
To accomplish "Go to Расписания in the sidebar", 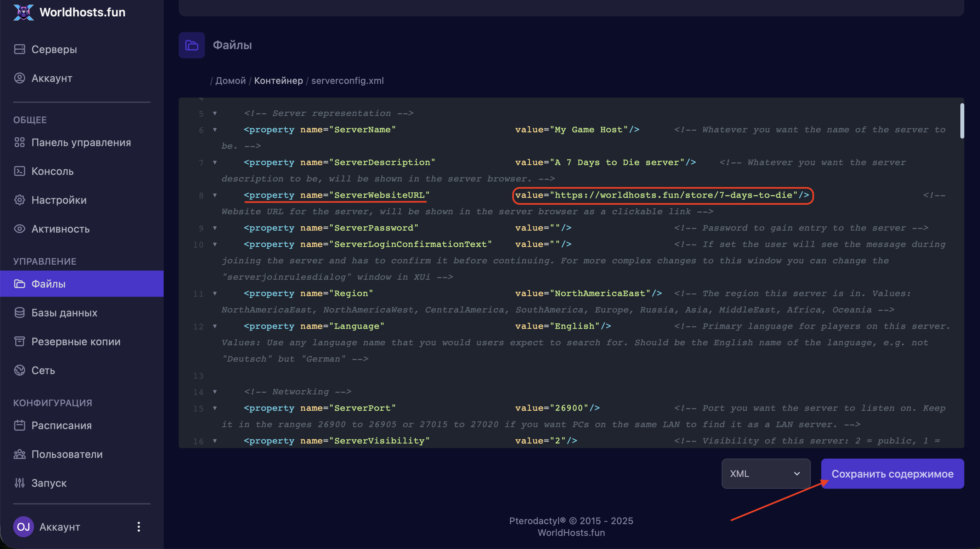I will (x=61, y=425).
